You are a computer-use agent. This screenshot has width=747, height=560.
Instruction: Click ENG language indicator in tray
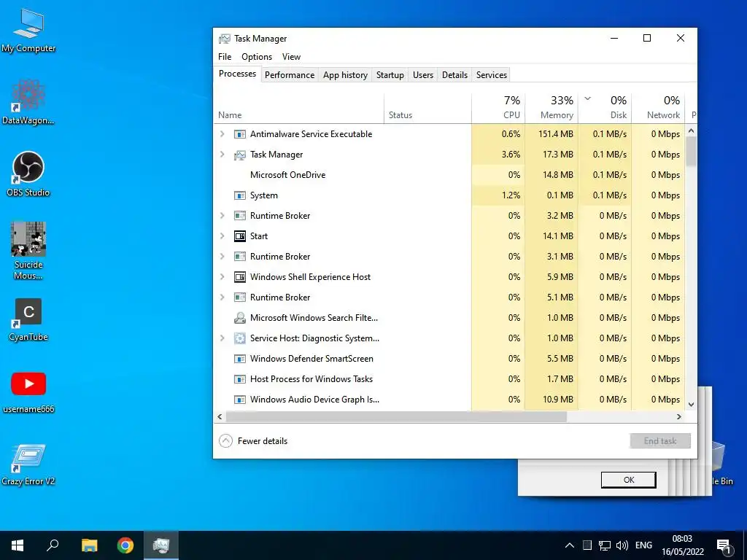pos(643,545)
